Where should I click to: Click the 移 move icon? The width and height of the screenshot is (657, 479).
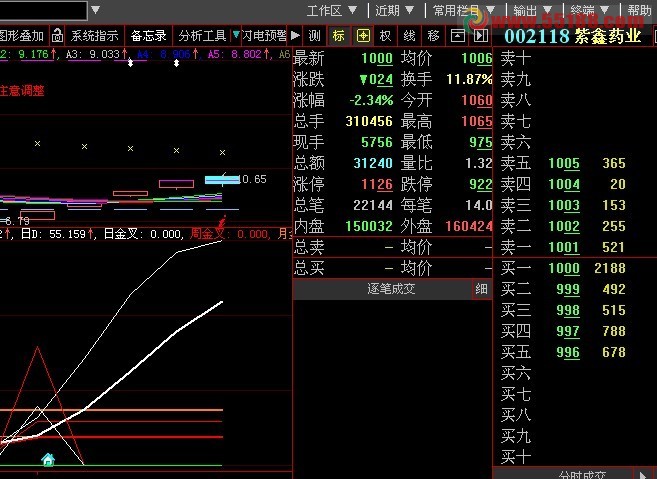point(433,36)
